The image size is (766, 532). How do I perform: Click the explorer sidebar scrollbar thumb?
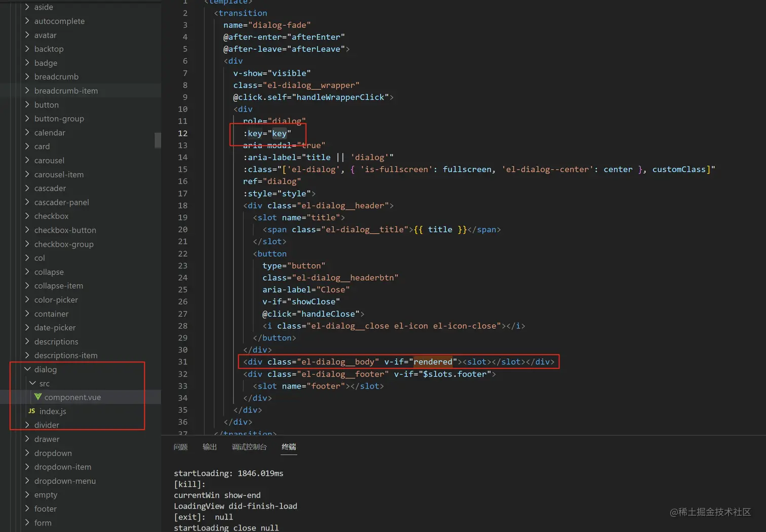(x=158, y=140)
